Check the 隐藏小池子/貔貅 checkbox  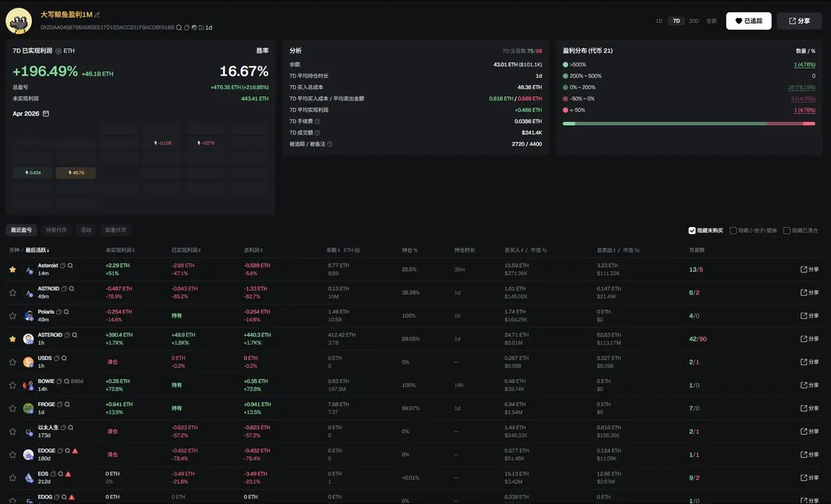coord(733,231)
